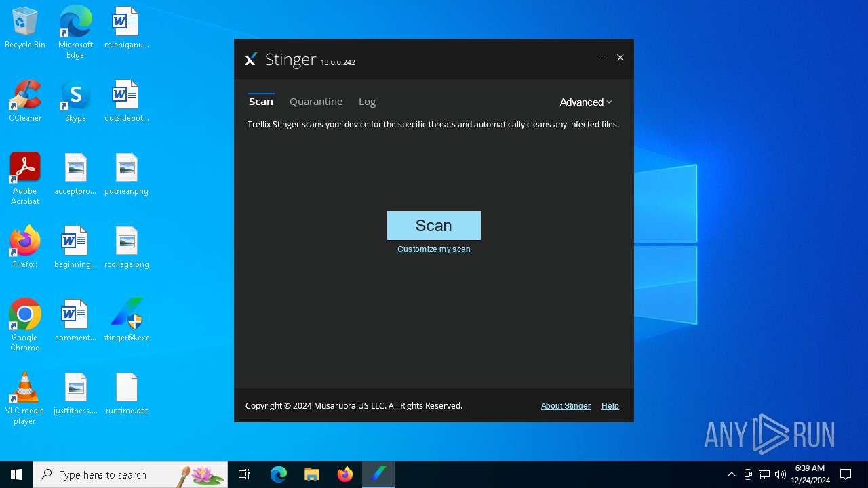Open Task View from taskbar

[244, 474]
